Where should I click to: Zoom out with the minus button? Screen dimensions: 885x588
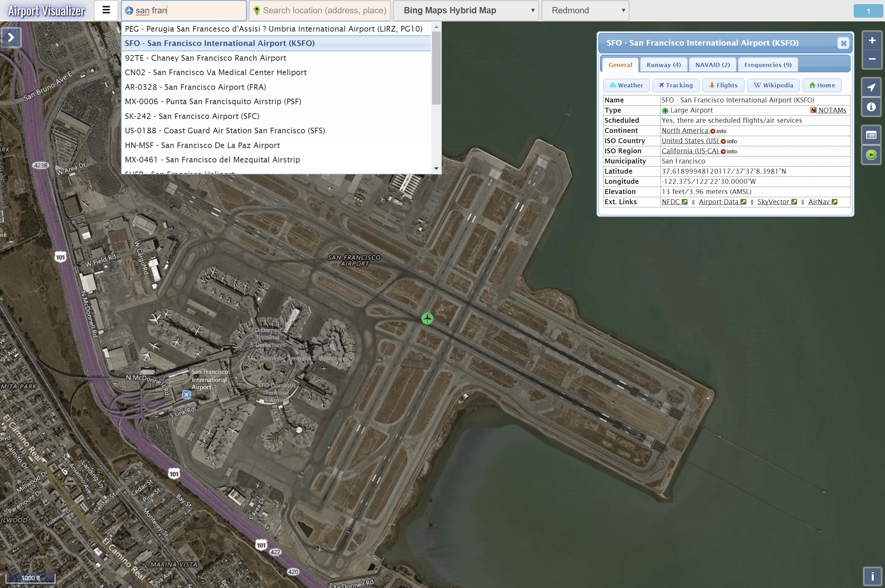(x=872, y=59)
